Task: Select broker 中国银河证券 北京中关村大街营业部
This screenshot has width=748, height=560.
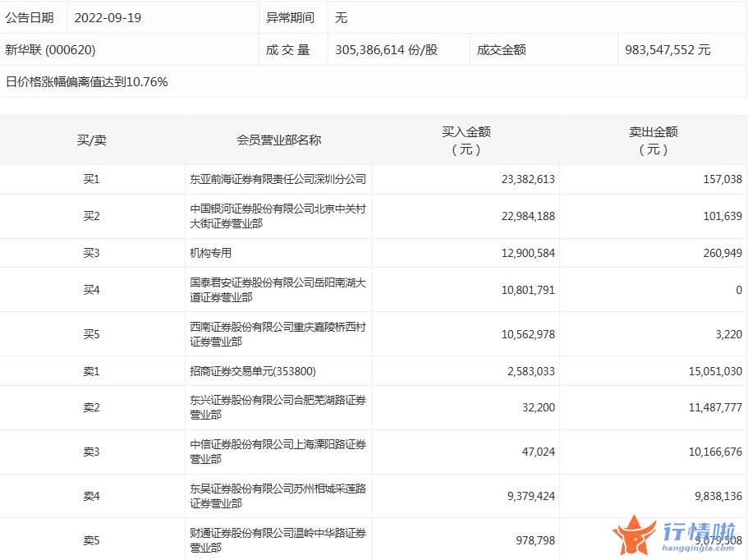Action: [x=278, y=216]
